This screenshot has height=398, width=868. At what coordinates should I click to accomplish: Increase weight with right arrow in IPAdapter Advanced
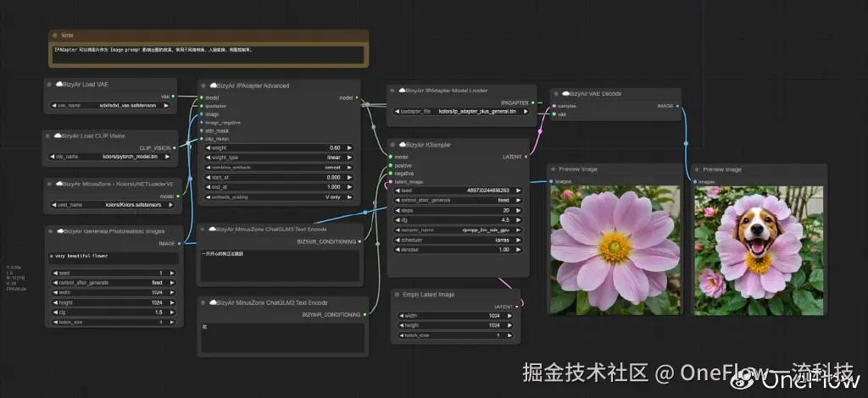(x=349, y=148)
